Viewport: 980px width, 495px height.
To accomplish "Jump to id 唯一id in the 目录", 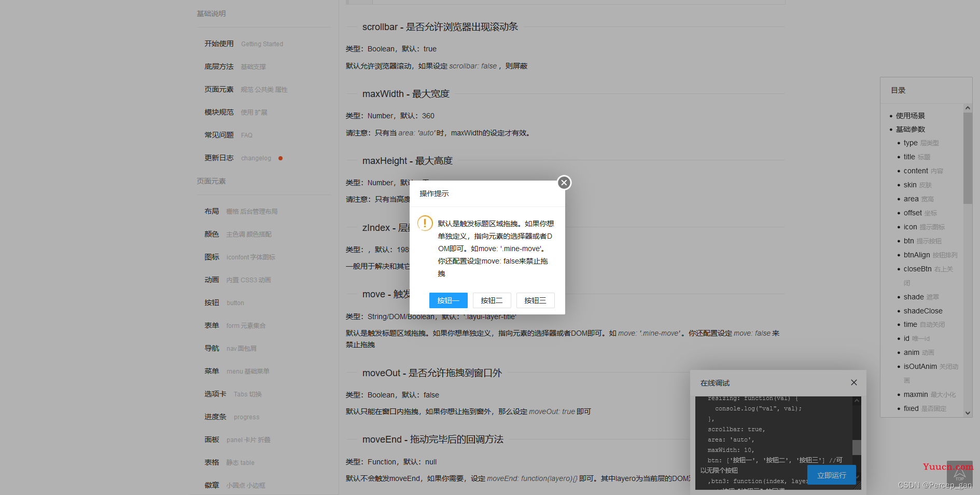I will point(916,338).
